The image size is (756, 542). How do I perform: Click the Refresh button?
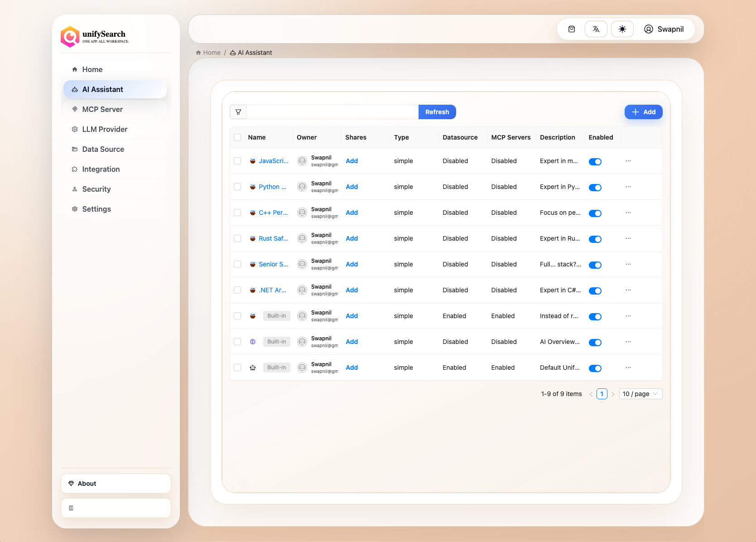(437, 112)
